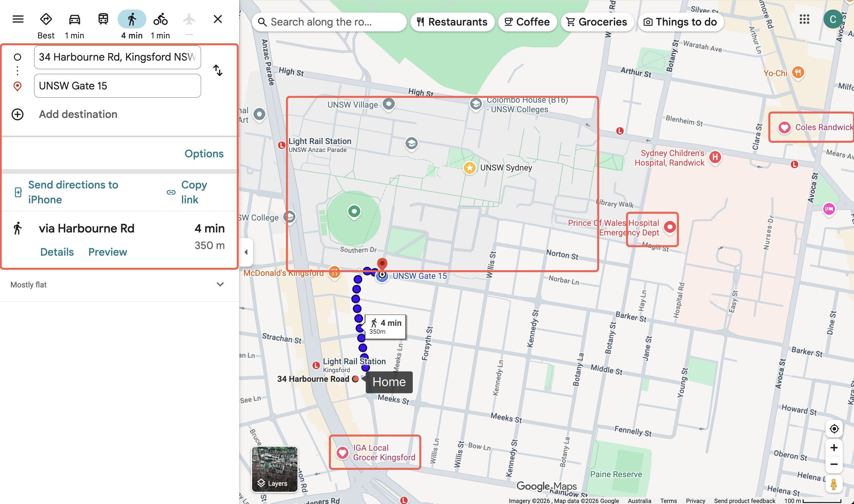Select IGA Local Grocer Kingsford saved marker
This screenshot has height=504, width=854.
[342, 453]
